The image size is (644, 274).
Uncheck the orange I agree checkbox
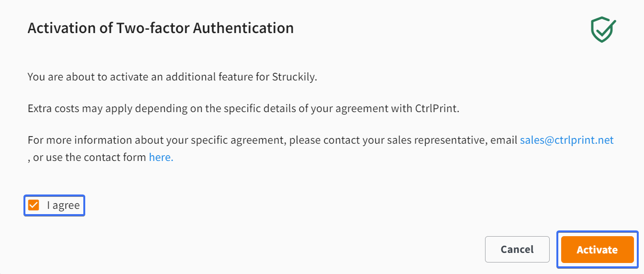(x=34, y=205)
